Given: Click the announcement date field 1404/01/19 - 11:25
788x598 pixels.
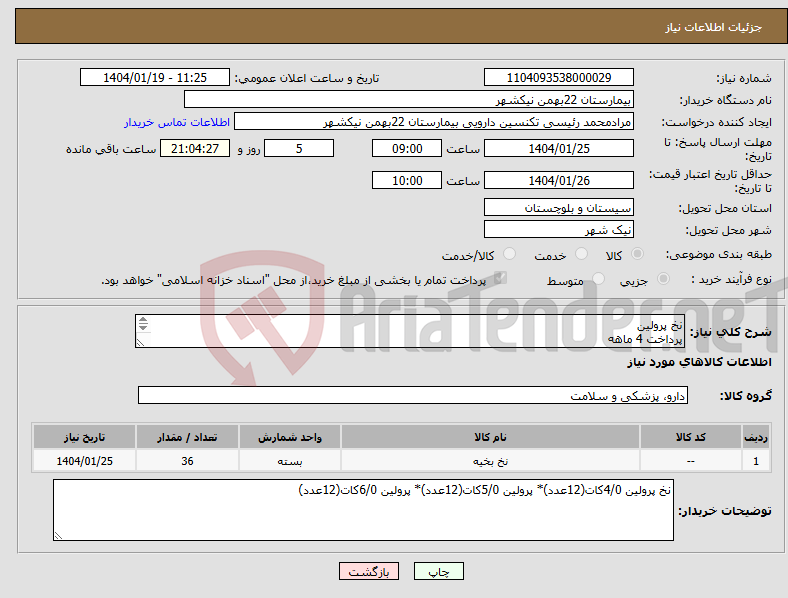Looking at the screenshot, I should pyautogui.click(x=155, y=77).
